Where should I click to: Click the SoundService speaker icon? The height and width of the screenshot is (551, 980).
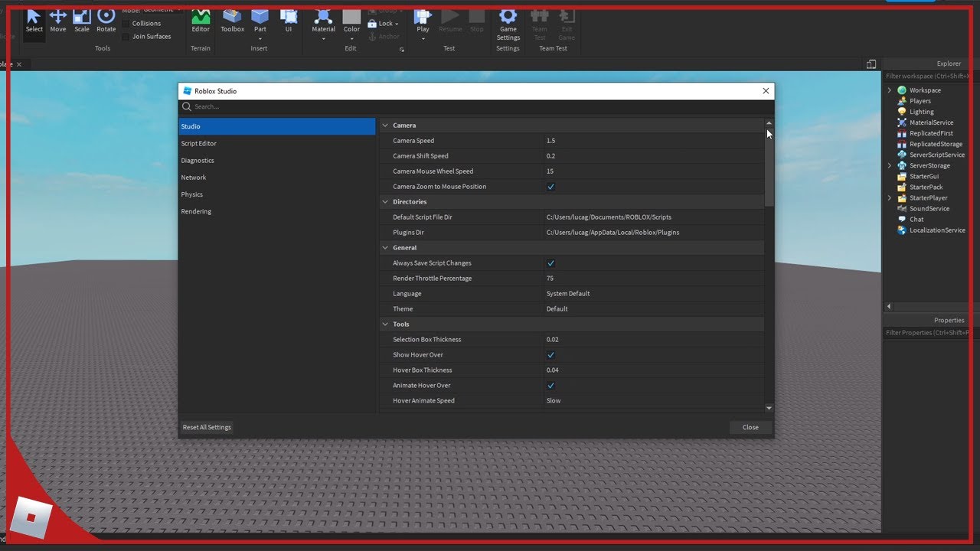(x=902, y=208)
